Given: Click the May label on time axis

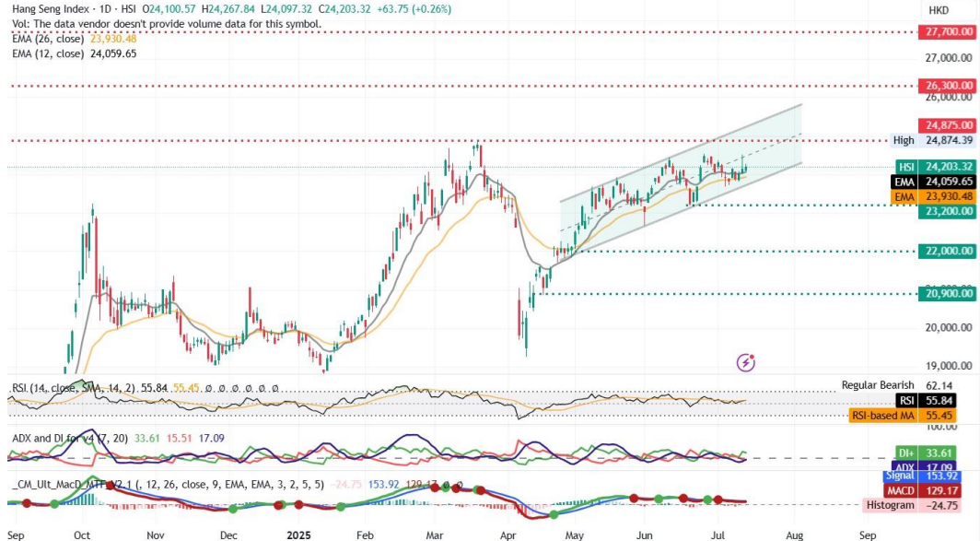Looking at the screenshot, I should point(575,535).
